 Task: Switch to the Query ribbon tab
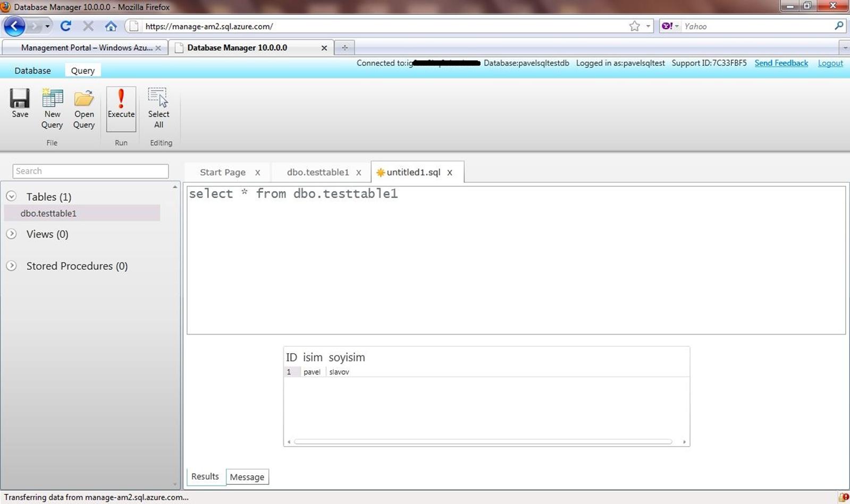(82, 71)
